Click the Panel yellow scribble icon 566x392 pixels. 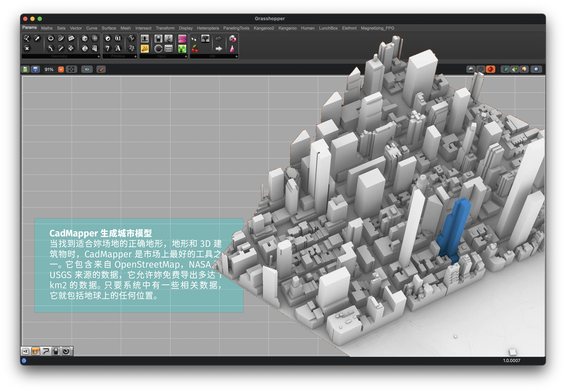[x=145, y=49]
